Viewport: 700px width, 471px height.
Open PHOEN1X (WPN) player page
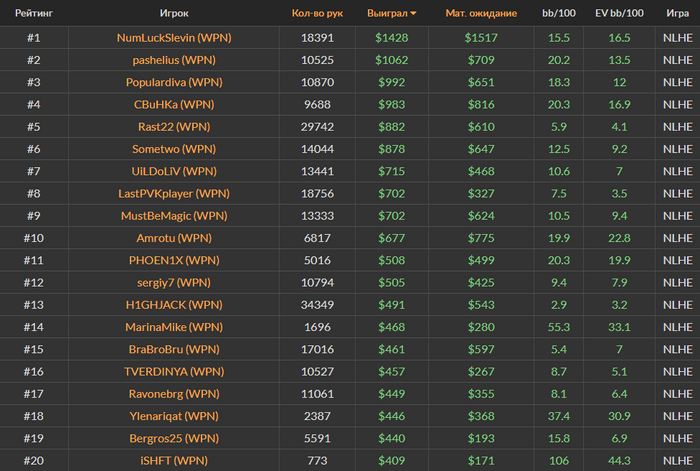point(174,260)
